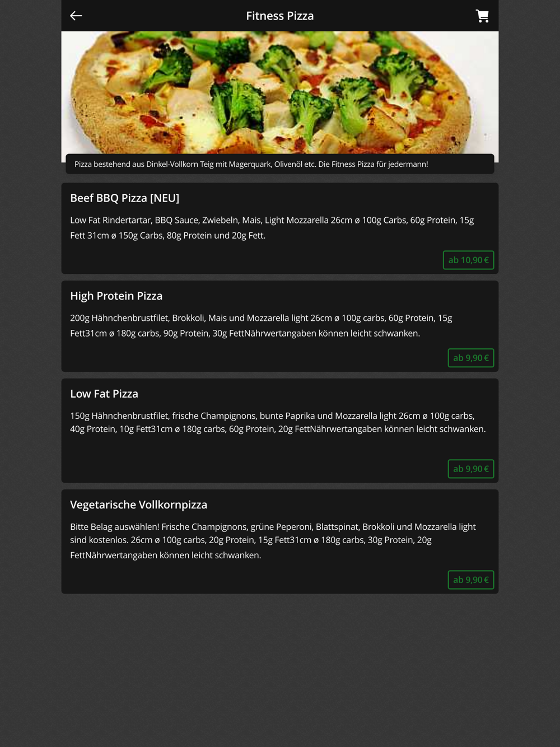Tap the Dinkel-Vollkorn Teig category description banner

[x=280, y=164]
